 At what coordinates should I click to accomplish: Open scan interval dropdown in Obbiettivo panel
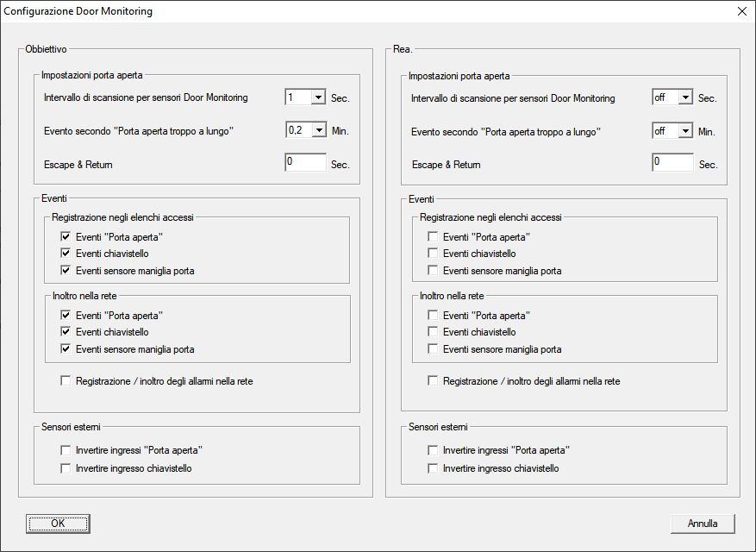click(x=318, y=98)
